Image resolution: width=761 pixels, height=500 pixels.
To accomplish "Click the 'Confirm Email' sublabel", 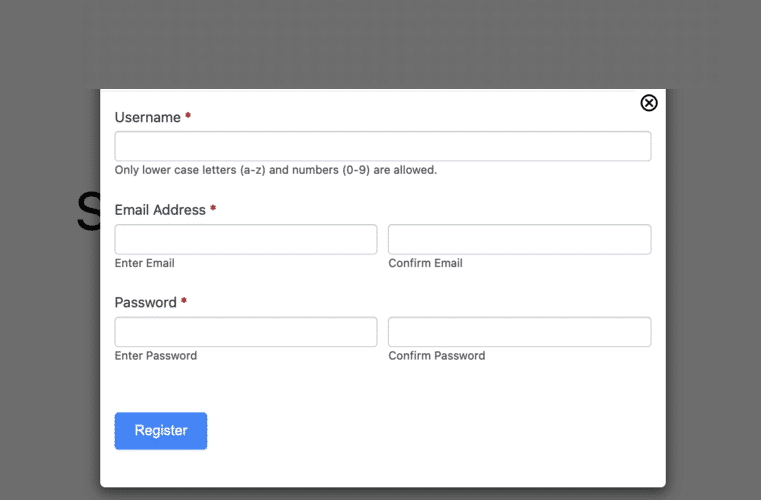I will [x=425, y=263].
